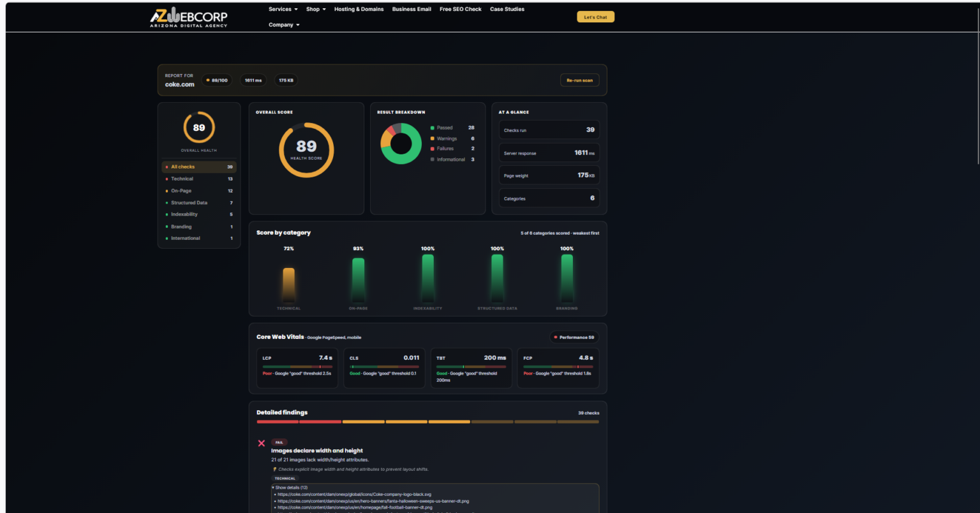
Task: Click the red fail X icon
Action: pos(261,443)
